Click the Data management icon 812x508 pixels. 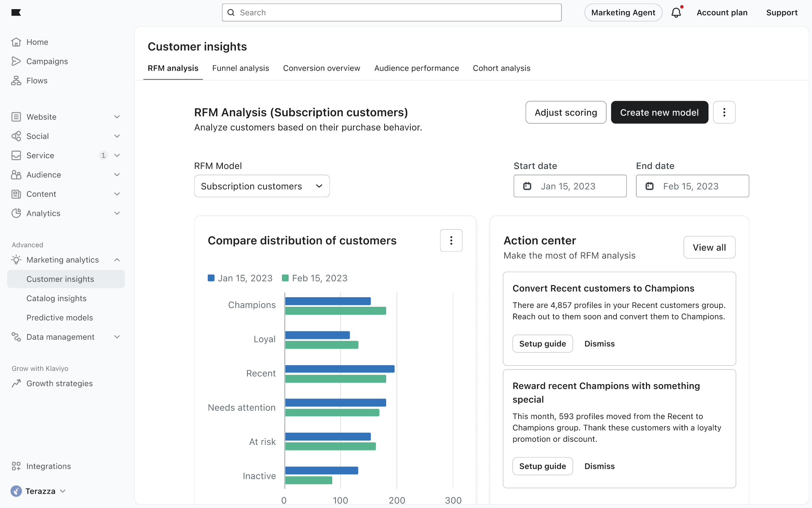tap(16, 337)
